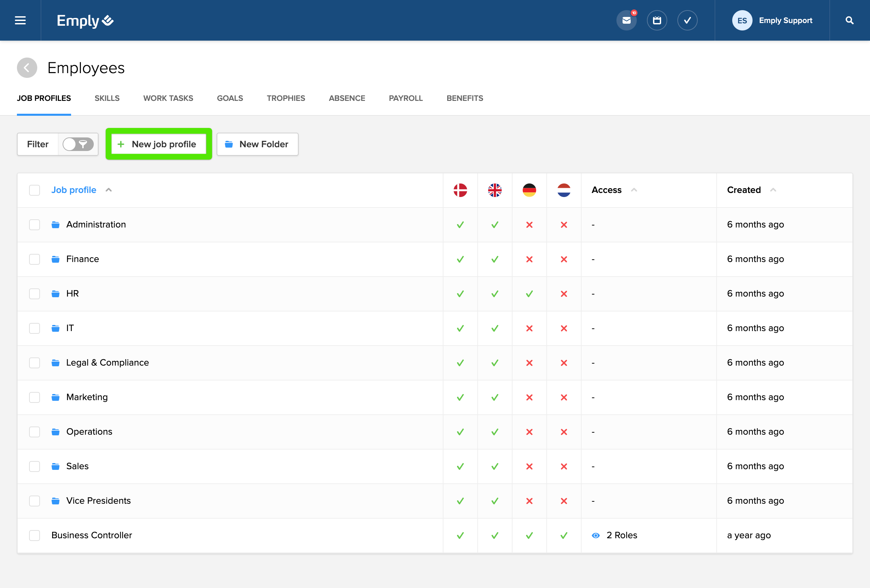Sort by Created column arrow
Viewport: 870px width, 588px height.
pos(773,190)
